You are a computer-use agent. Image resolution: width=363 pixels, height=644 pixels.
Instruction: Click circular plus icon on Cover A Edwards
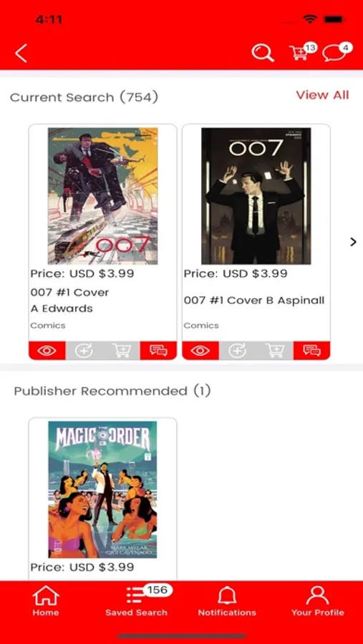tap(84, 351)
